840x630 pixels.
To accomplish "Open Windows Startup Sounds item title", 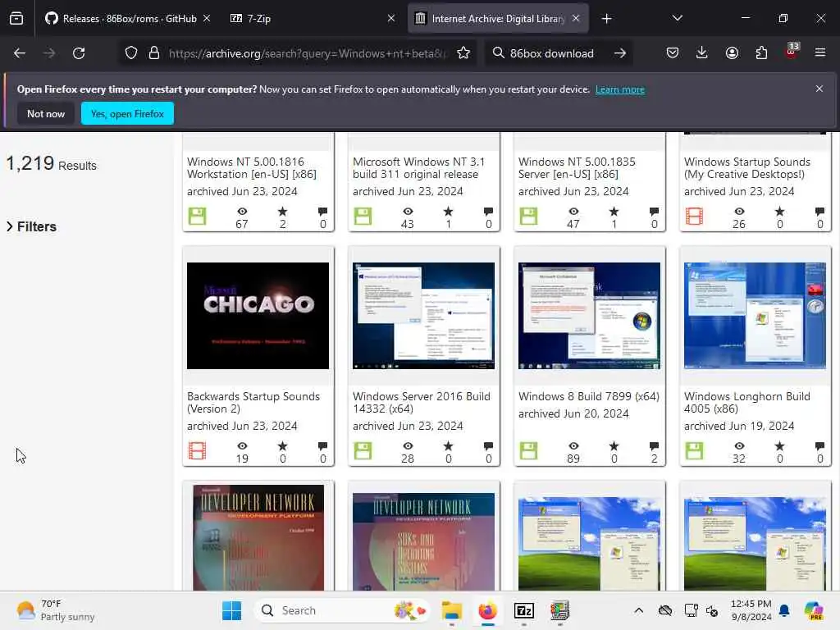I will (747, 167).
